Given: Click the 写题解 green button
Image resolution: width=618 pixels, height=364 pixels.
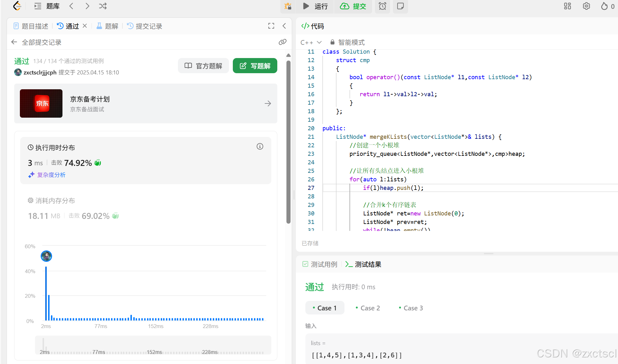Looking at the screenshot, I should coord(255,66).
